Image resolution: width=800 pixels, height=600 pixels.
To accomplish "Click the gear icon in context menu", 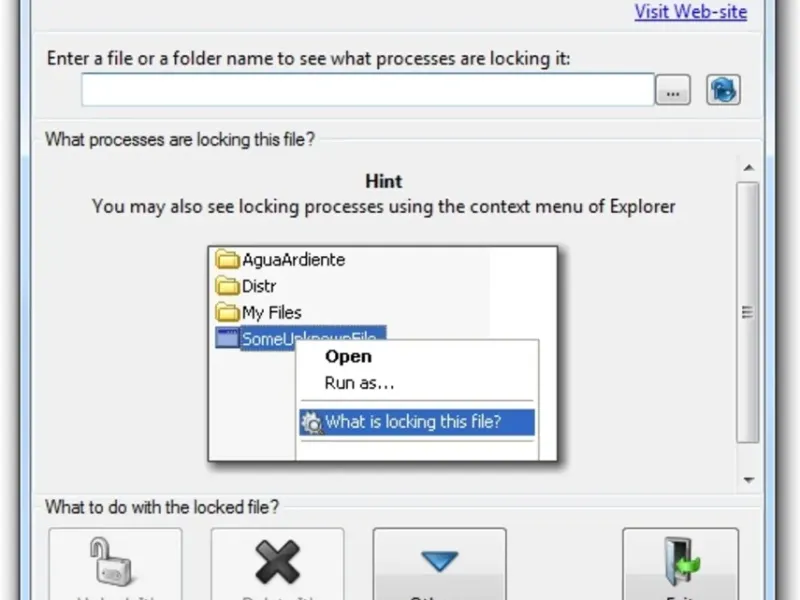I will 311,422.
